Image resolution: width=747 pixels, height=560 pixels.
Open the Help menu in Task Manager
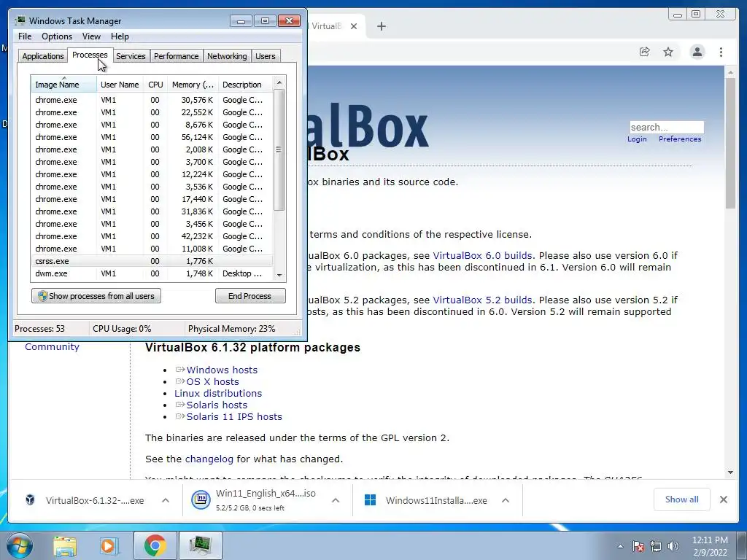[x=120, y=36]
